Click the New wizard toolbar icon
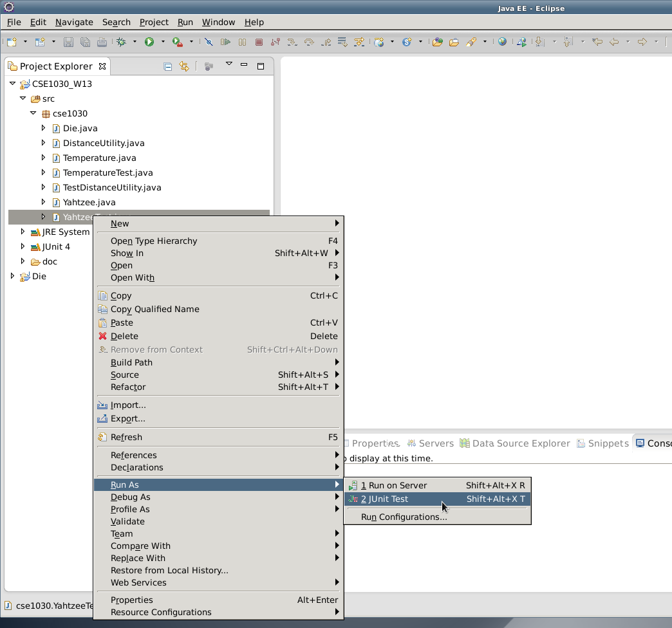Screen dimensions: 672x628 click(12, 42)
